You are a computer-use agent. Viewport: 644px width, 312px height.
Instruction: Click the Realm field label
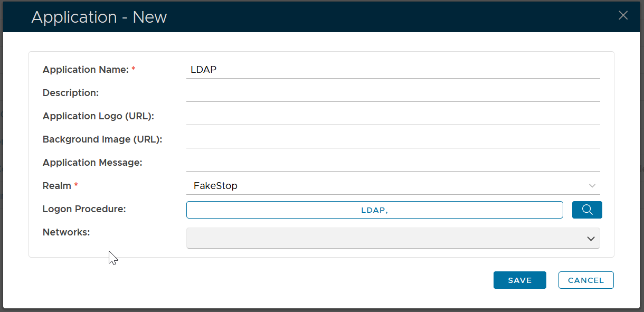[x=57, y=186]
